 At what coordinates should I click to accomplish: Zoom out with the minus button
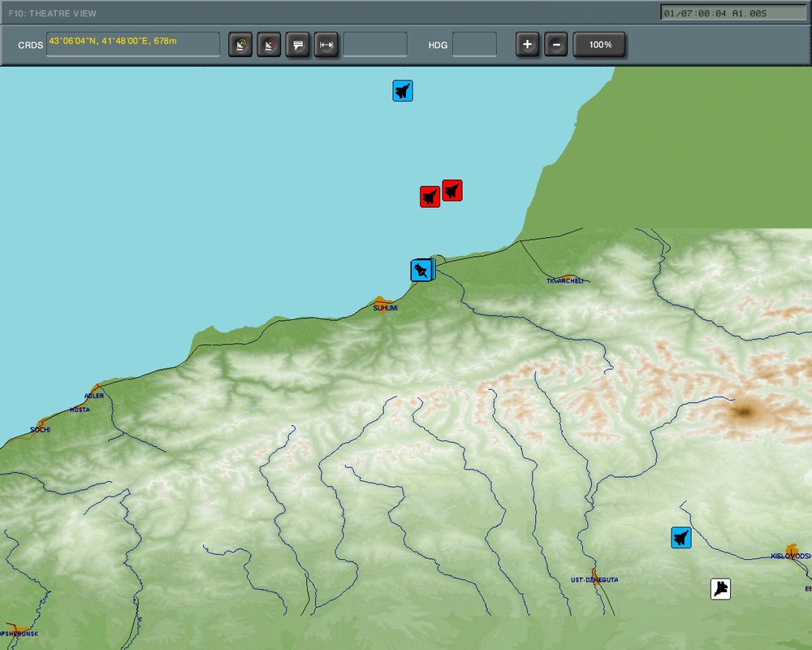pyautogui.click(x=555, y=45)
